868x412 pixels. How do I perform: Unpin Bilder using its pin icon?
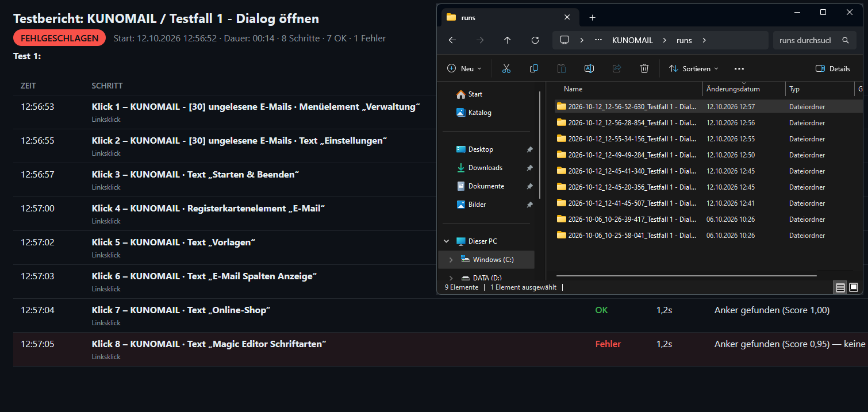tap(529, 205)
